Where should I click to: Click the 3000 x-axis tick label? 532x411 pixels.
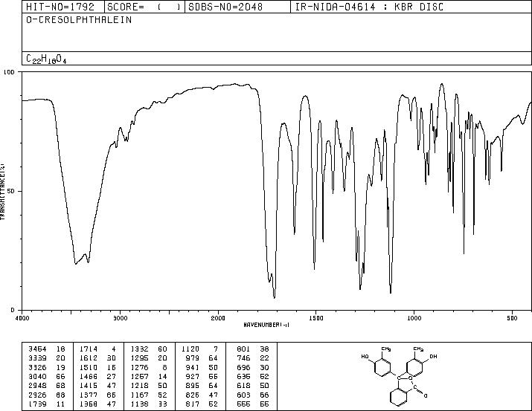(x=120, y=318)
